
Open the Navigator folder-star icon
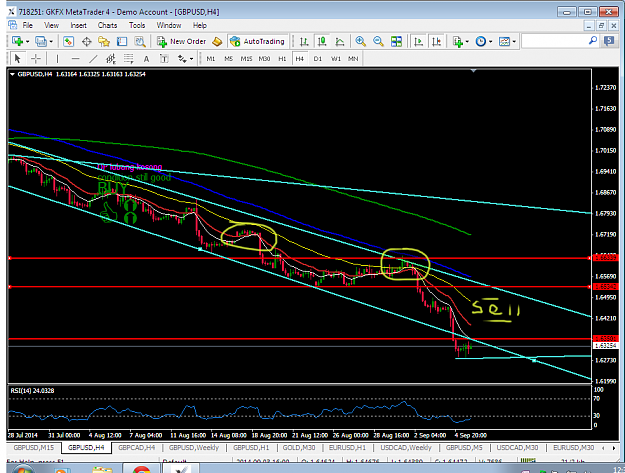click(104, 41)
